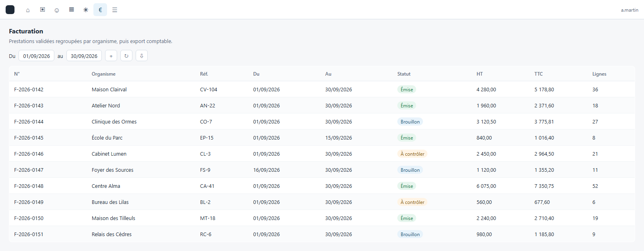Viewport: 644px width, 251px height.
Task: Edit the start date 01/09/2026 field
Action: tap(37, 56)
